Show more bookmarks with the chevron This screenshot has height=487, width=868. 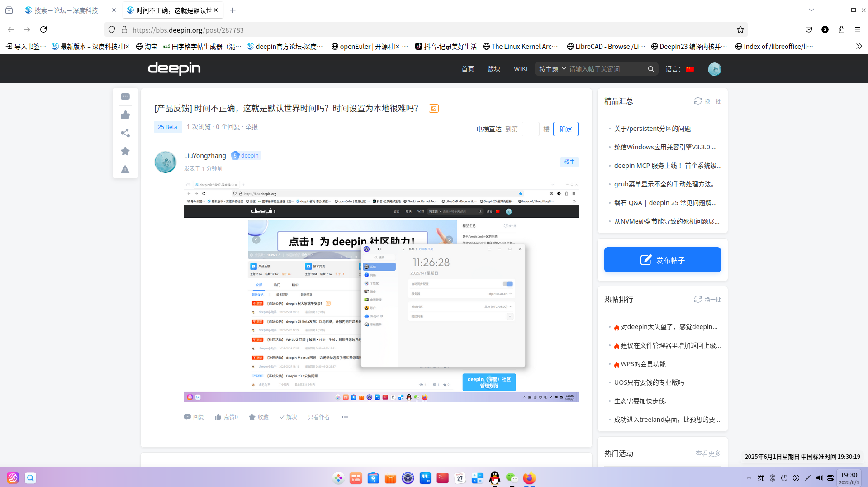859,46
